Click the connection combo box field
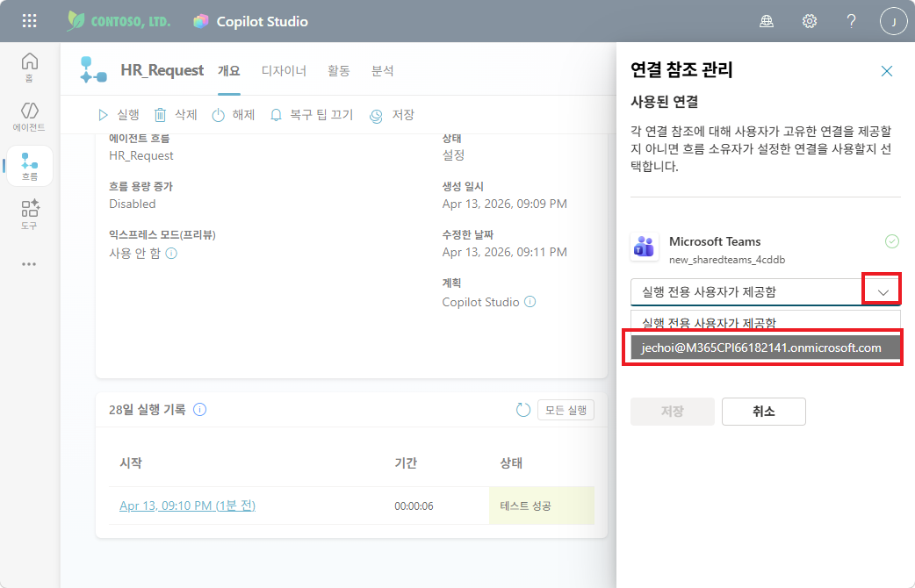 click(x=766, y=292)
